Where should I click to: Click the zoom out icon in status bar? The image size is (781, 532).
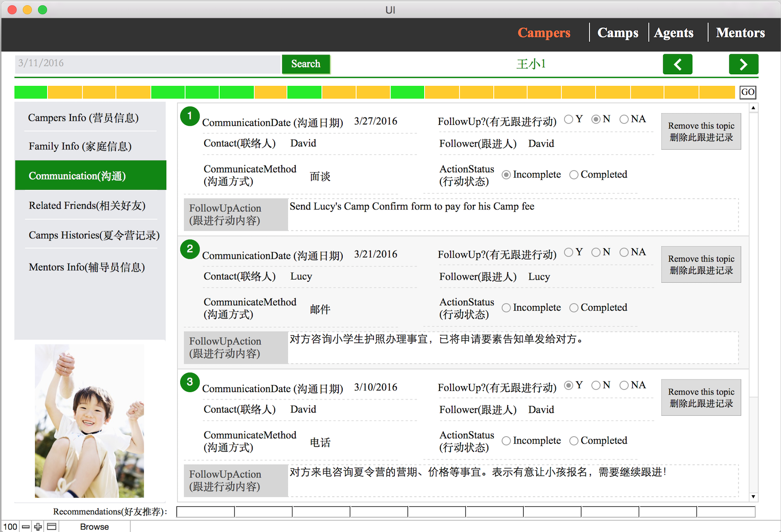point(26,526)
